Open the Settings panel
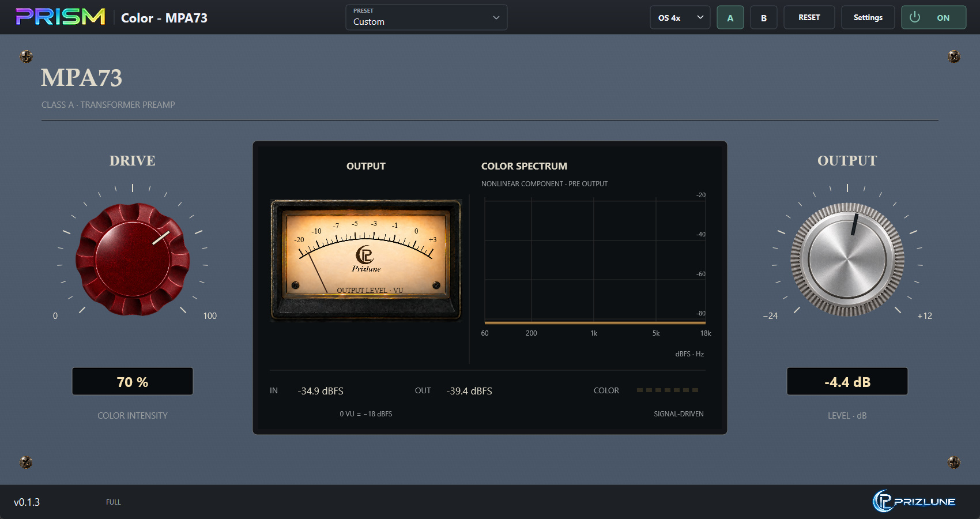Image resolution: width=980 pixels, height=519 pixels. pyautogui.click(x=868, y=17)
